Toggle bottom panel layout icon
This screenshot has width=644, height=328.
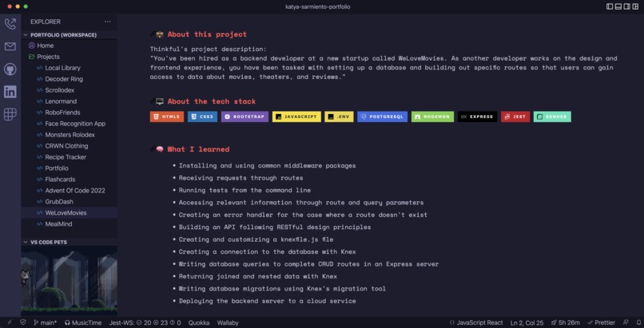tap(618, 6)
